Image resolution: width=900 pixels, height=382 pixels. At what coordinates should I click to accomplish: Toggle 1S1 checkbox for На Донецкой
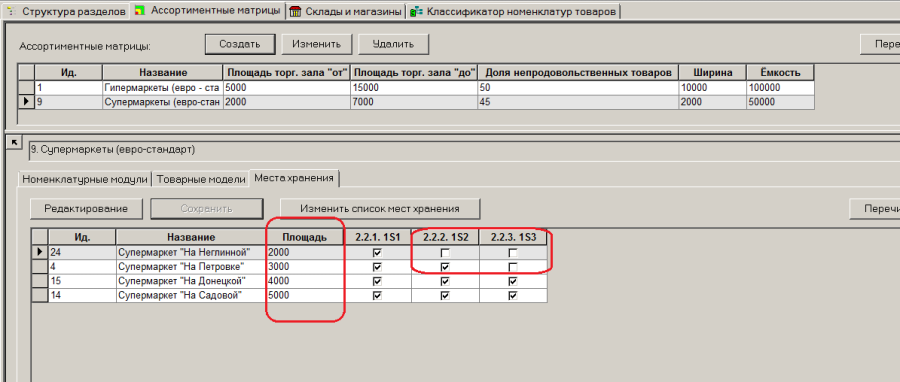coord(377,281)
